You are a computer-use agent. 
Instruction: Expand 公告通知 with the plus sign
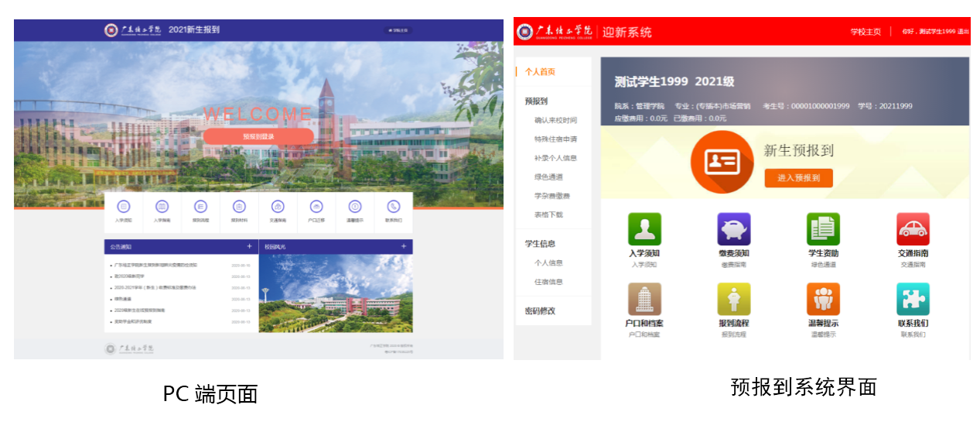point(249,246)
